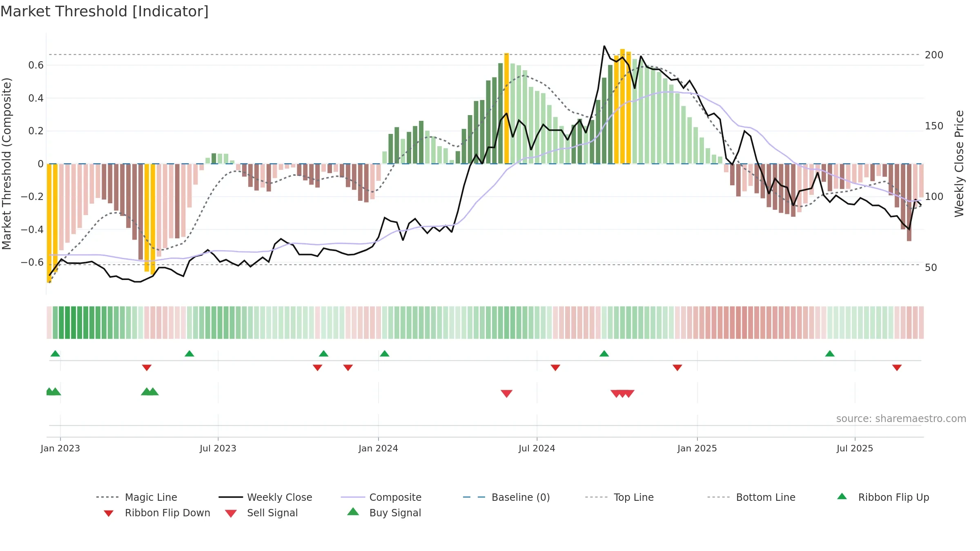Click the '0.2' left-axis tick label
The height and width of the screenshot is (551, 980).
point(36,131)
